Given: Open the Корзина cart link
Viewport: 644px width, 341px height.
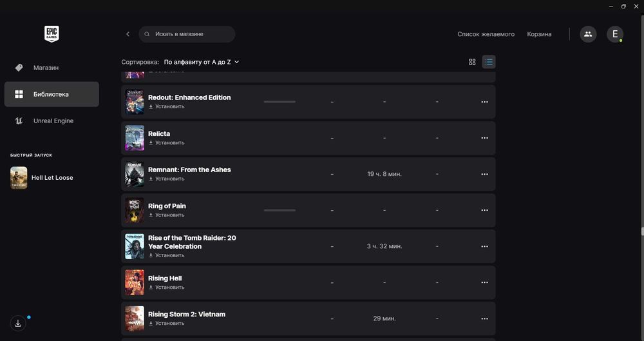Looking at the screenshot, I should click(539, 34).
